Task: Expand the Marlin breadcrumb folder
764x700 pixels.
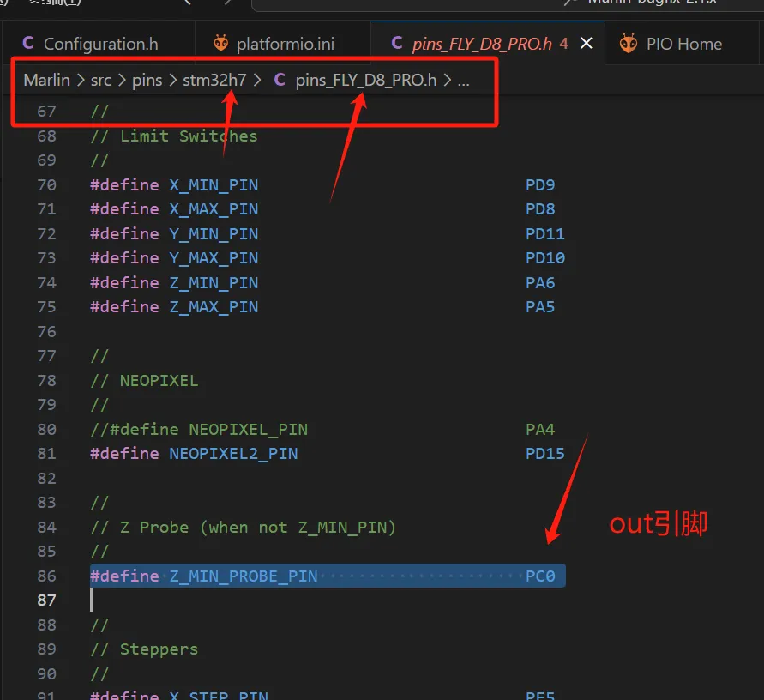Action: 46,81
